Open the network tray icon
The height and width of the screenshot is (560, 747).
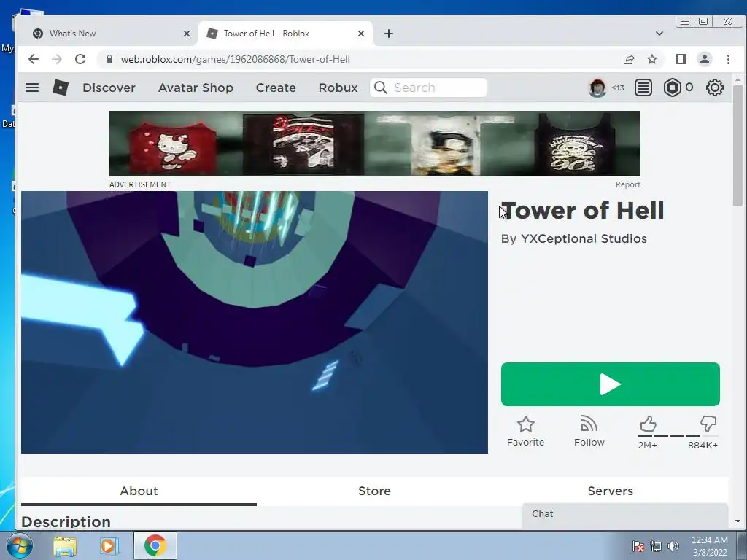[x=656, y=546]
